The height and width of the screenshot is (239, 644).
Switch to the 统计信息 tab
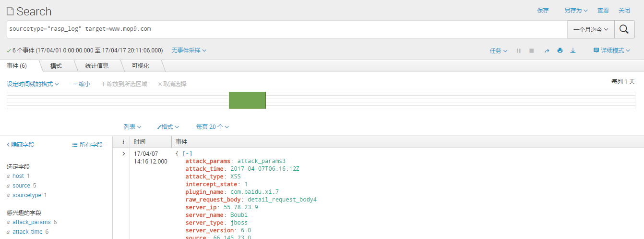pos(96,66)
